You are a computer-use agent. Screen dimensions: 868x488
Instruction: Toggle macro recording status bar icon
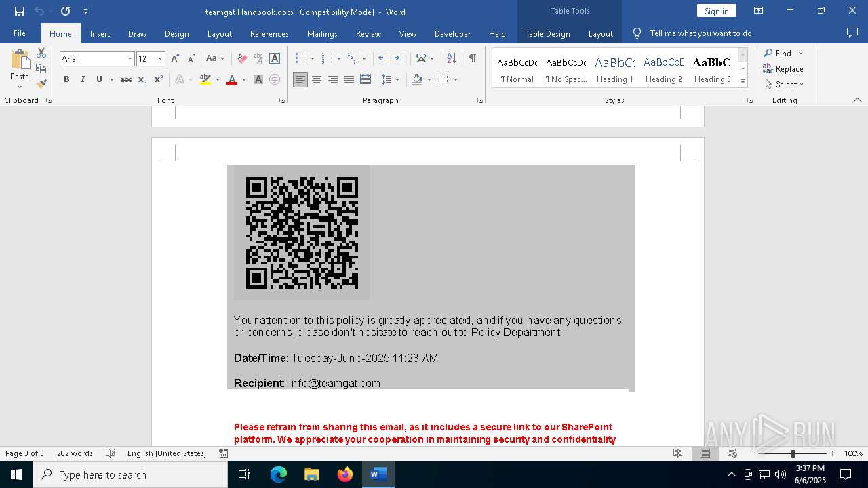(224, 453)
